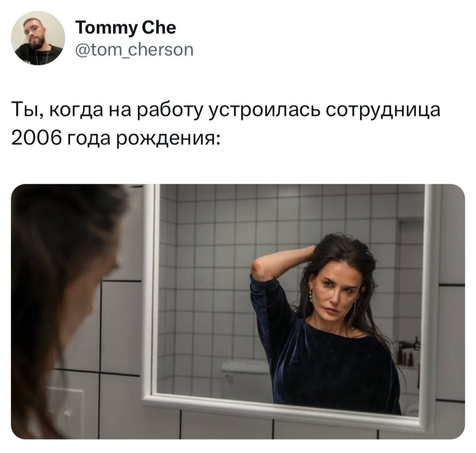Image resolution: width=476 pixels, height=453 pixels.
Task: Click the woman's raised elbow in reflection
Action: (259, 267)
